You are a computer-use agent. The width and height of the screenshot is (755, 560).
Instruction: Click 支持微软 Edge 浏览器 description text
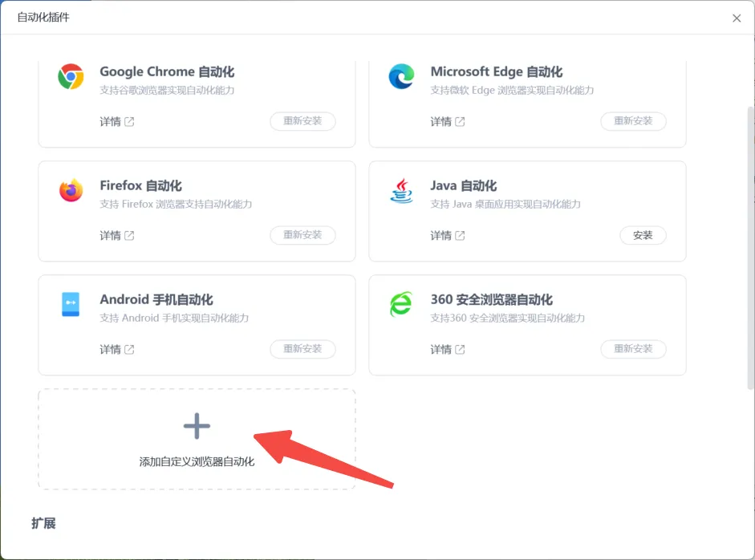click(512, 90)
